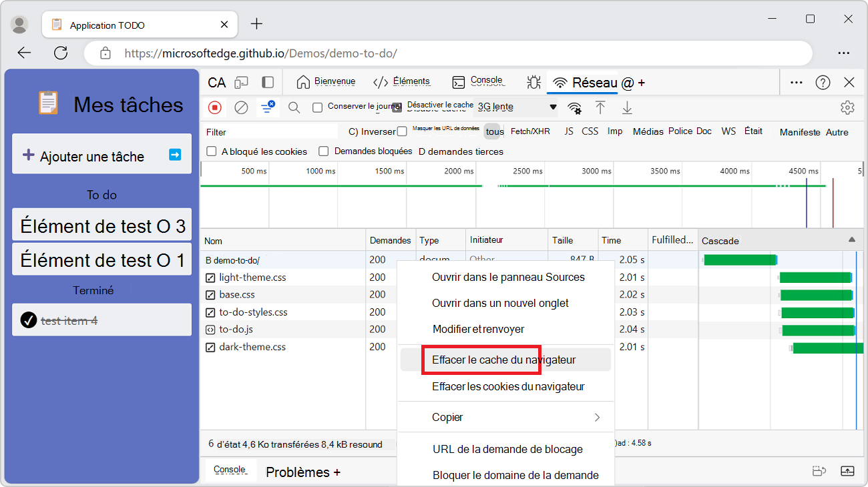Toggle the Demandes bloquées checkbox

click(324, 151)
